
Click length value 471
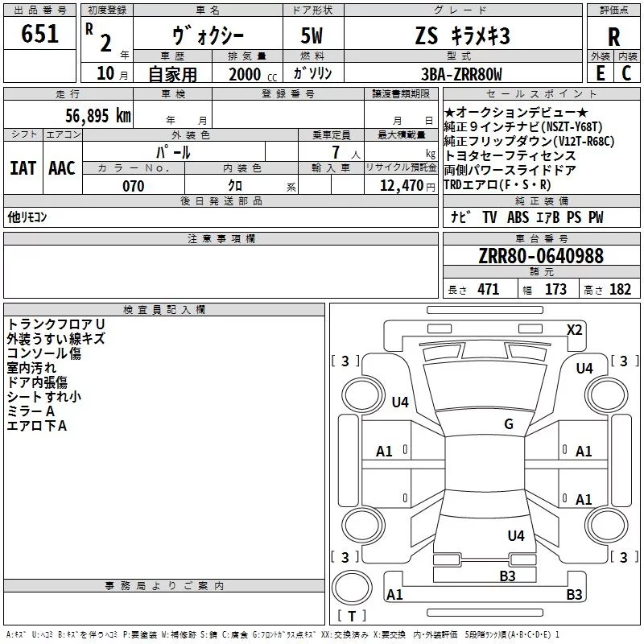point(488,289)
